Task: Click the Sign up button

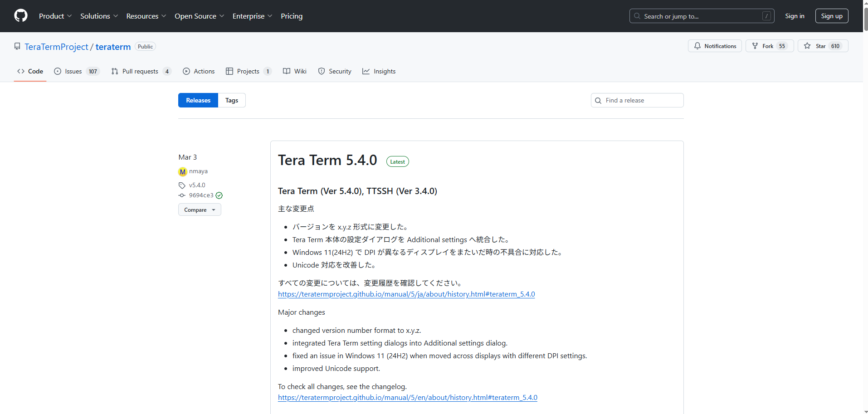Action: pyautogui.click(x=831, y=15)
